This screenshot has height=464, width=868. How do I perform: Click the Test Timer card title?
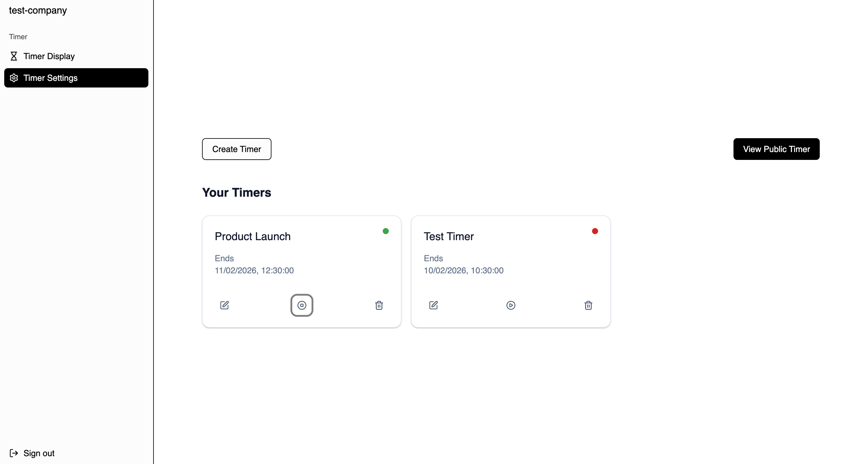(x=449, y=236)
